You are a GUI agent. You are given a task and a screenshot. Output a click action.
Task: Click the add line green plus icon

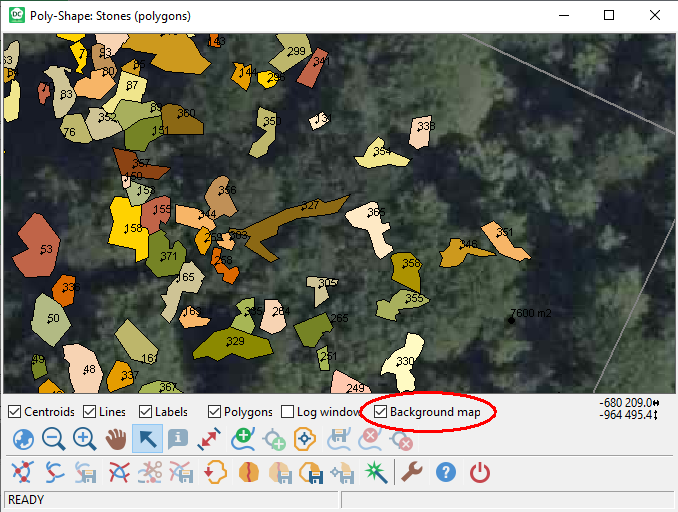[241, 439]
